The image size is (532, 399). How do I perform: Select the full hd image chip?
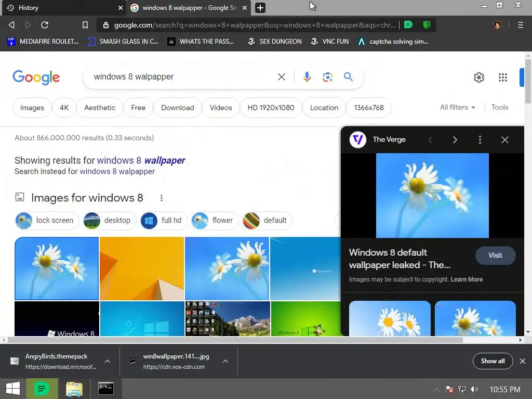(163, 220)
